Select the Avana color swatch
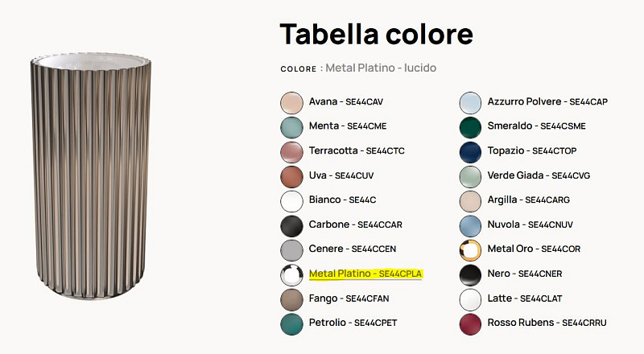 click(x=291, y=102)
